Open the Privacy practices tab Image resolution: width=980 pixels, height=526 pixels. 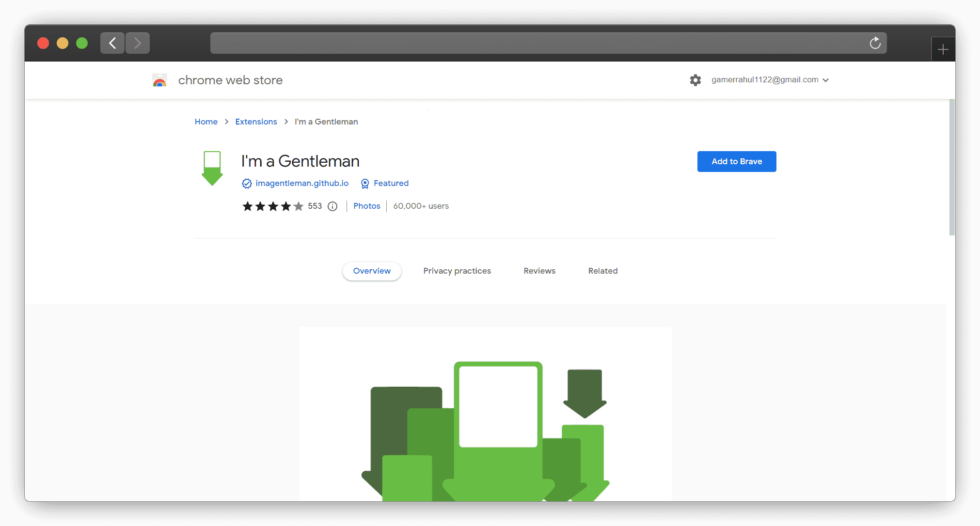(457, 271)
